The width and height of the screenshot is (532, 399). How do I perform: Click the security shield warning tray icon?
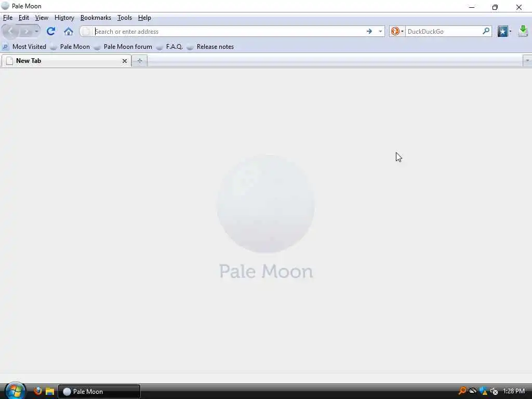pyautogui.click(x=484, y=391)
